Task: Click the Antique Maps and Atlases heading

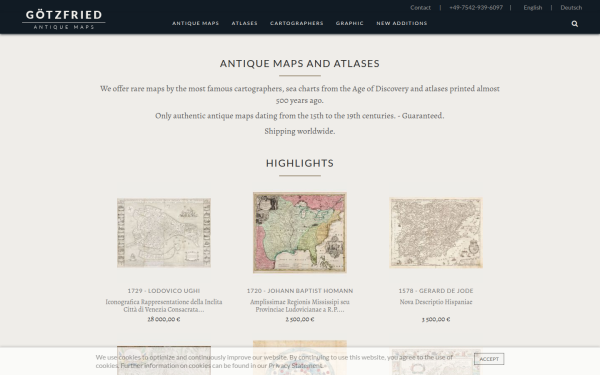Action: coord(300,64)
